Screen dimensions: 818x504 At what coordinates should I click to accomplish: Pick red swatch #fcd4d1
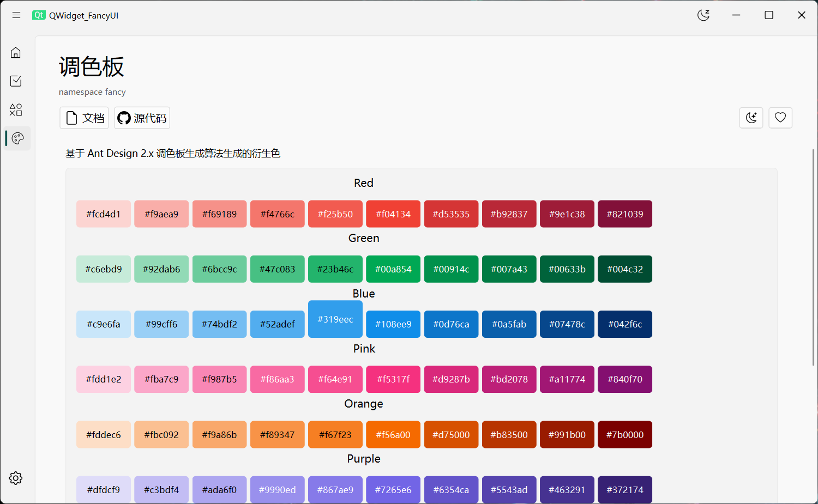(104, 214)
